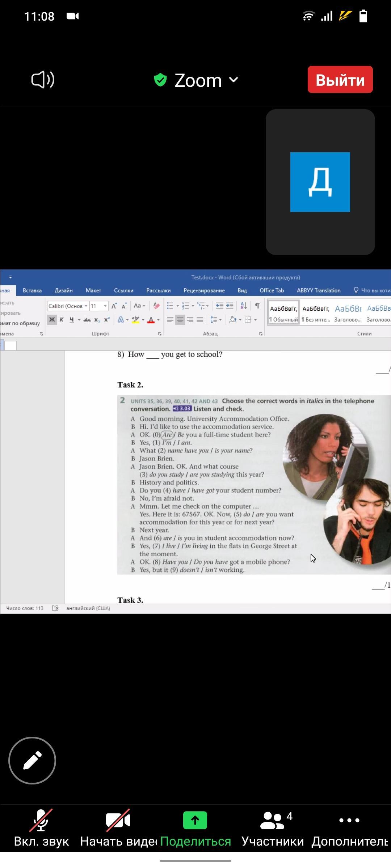
Task: Click the center alignment icon
Action: [x=180, y=320]
